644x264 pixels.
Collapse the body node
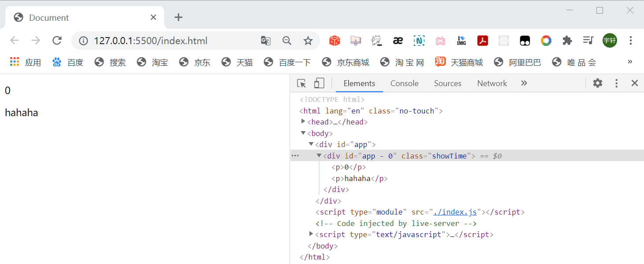303,133
